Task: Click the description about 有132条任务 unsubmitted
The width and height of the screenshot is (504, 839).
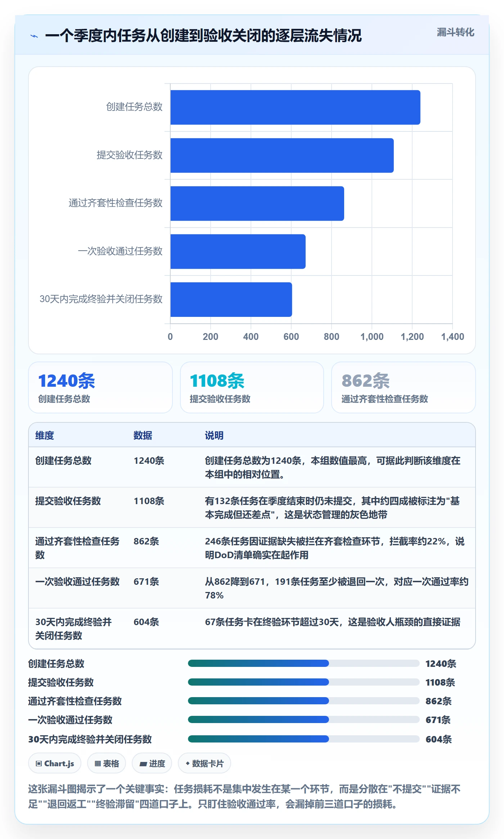Action: 332,508
